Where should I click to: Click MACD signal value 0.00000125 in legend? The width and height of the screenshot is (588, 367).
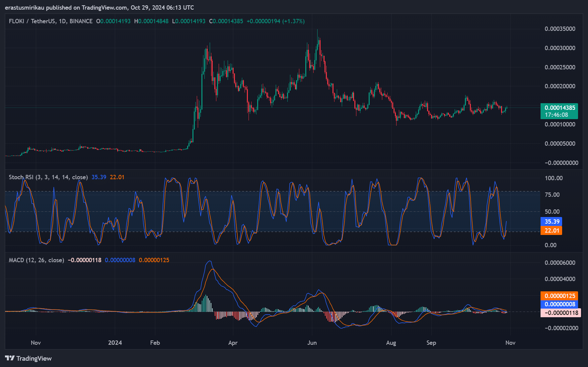pos(154,260)
